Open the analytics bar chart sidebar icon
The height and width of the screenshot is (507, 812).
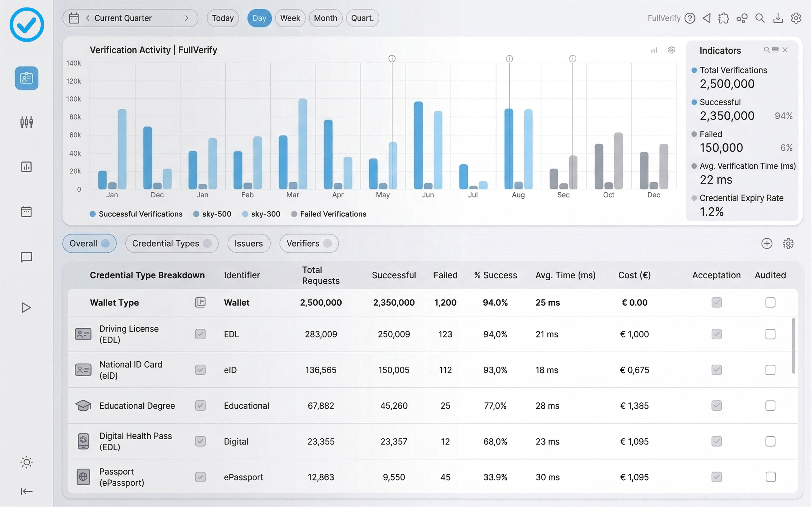26,167
